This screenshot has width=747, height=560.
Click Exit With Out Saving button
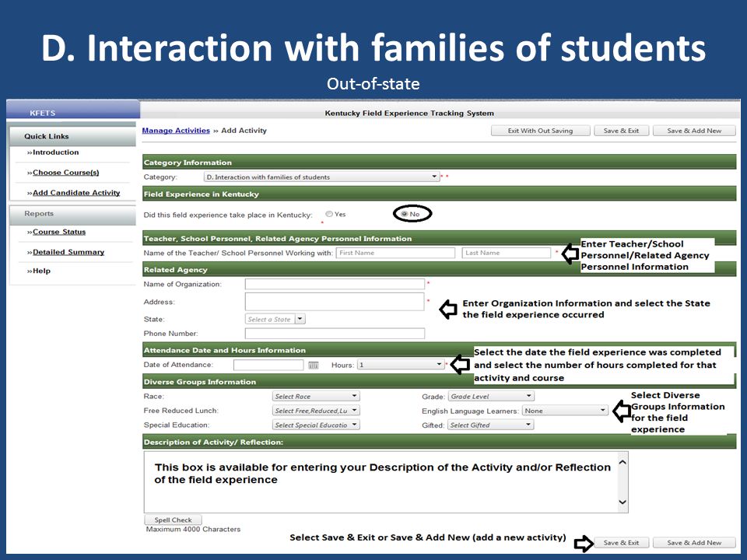[540, 131]
